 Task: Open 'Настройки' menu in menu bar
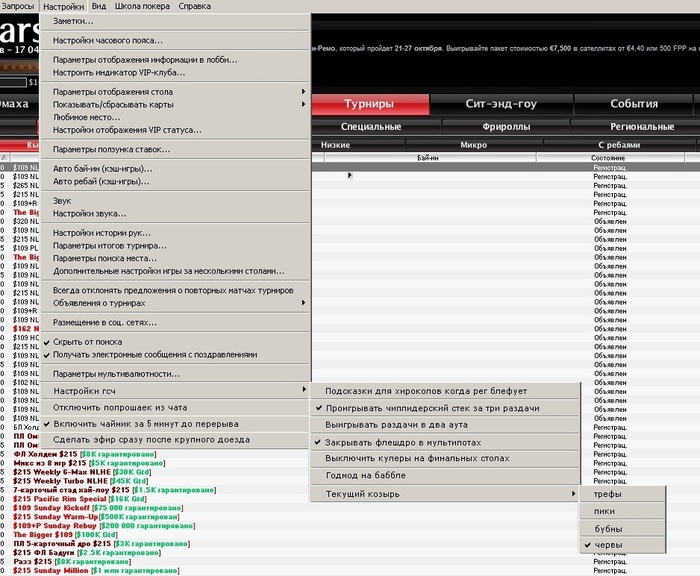tap(63, 6)
